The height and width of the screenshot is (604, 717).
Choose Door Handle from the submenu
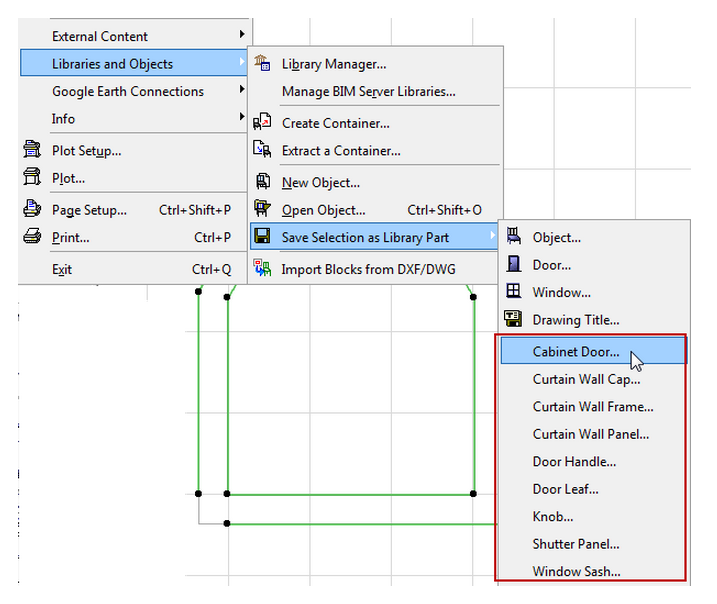pyautogui.click(x=574, y=462)
